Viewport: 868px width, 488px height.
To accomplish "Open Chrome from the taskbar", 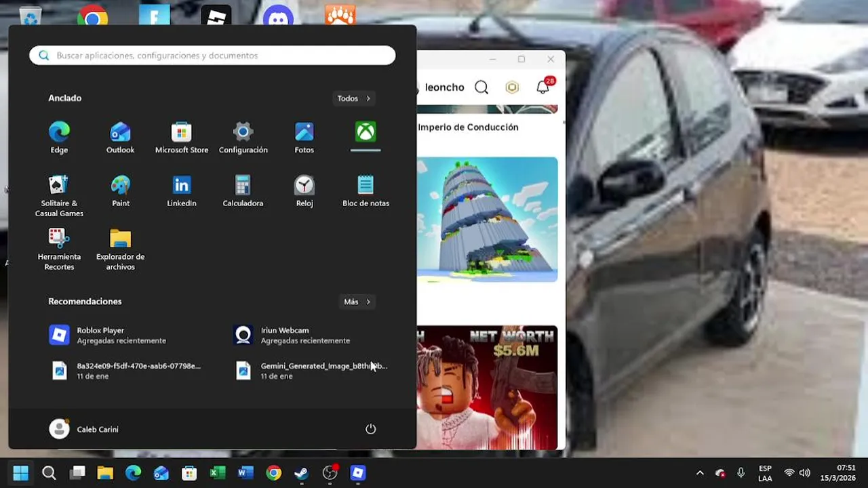I will tap(274, 472).
